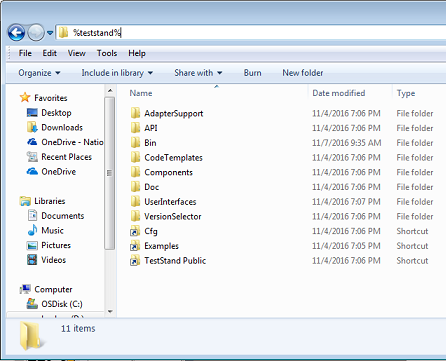Click the 11/4/2016 7:05 PM date cell

[x=346, y=246]
